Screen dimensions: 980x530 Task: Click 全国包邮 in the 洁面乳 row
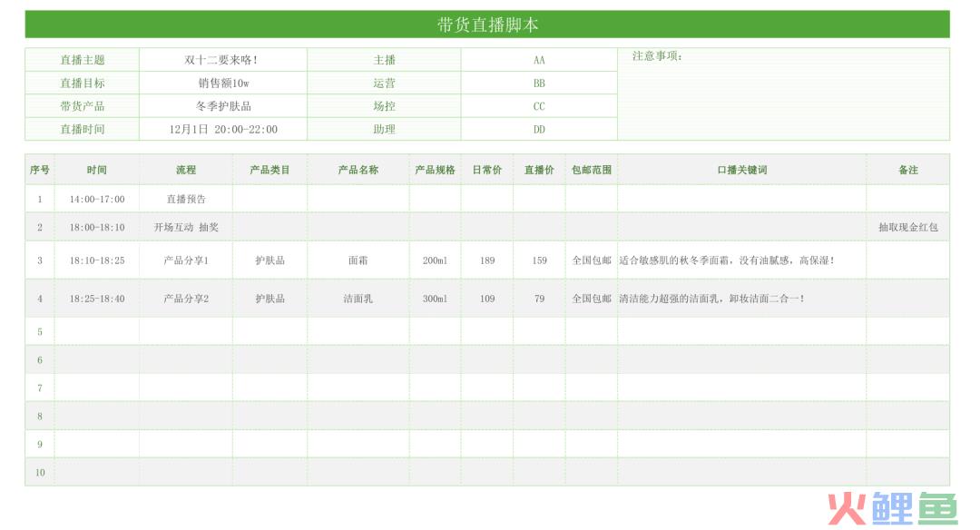click(592, 298)
